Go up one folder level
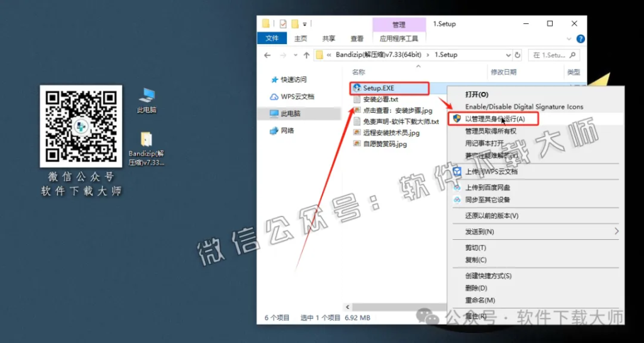 306,55
